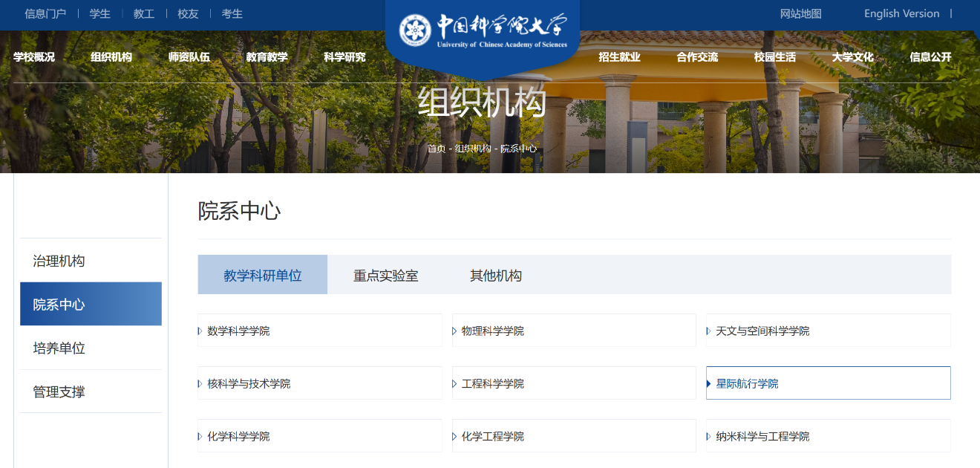This screenshot has width=980, height=468.
Task: Switch to English Version
Action: [901, 13]
